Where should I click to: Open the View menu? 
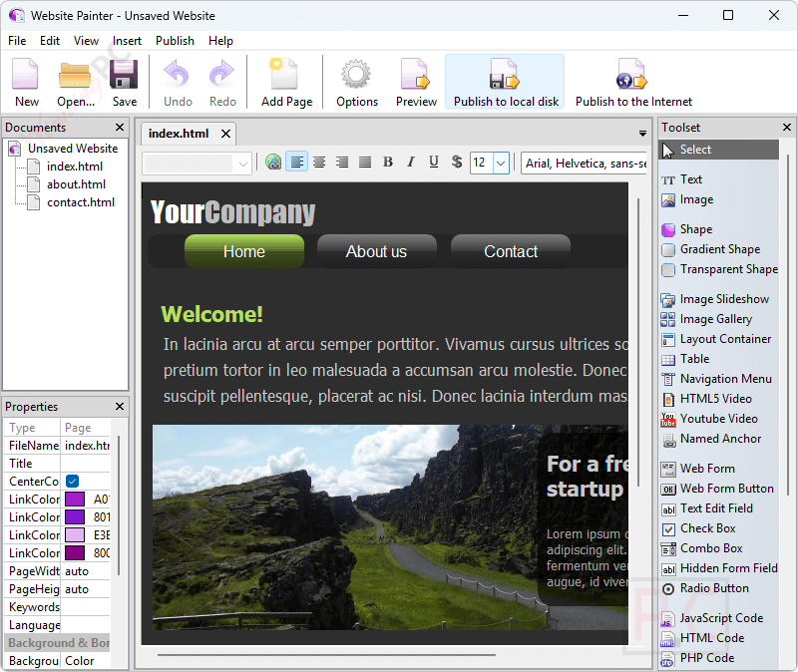(86, 41)
